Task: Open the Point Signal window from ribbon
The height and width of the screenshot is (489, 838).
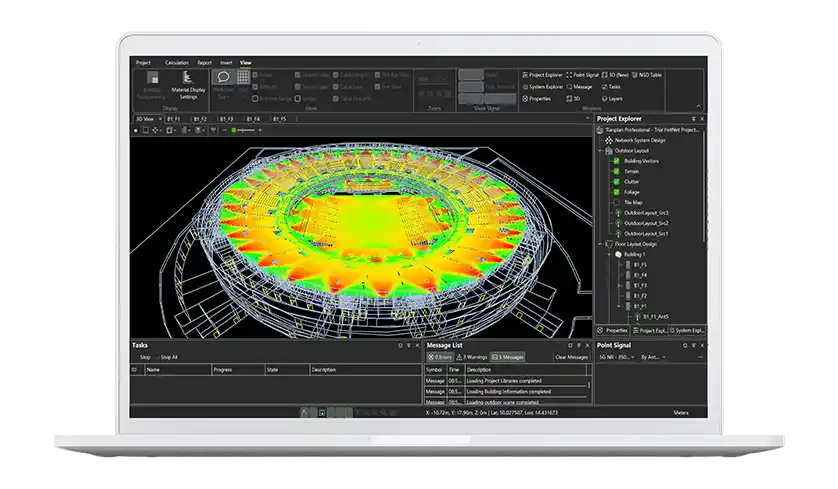Action: pos(582,75)
